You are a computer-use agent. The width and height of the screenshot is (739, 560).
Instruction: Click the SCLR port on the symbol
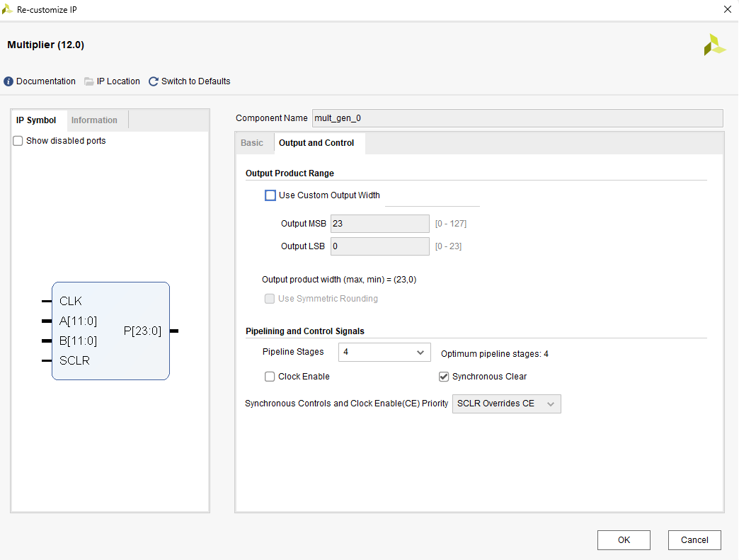[x=74, y=360]
